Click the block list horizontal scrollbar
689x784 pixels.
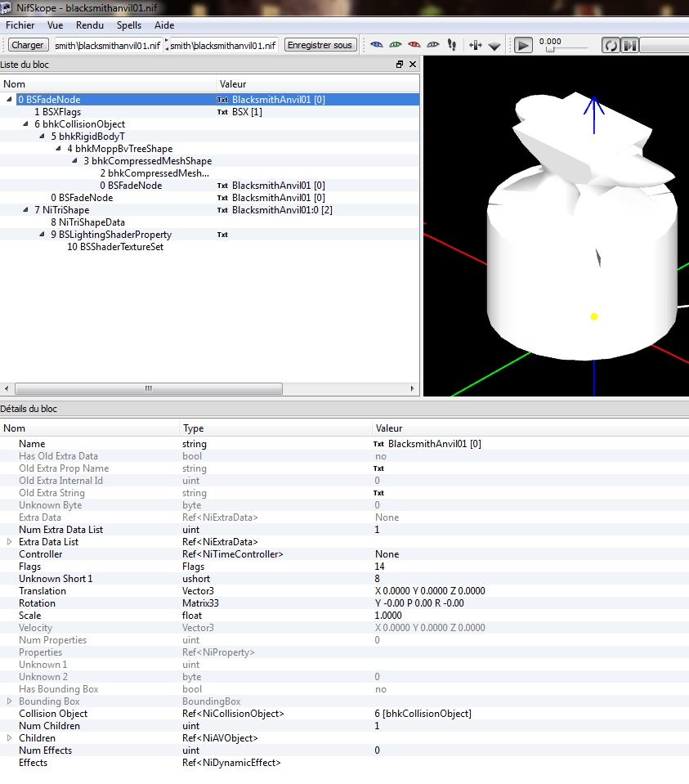[149, 388]
